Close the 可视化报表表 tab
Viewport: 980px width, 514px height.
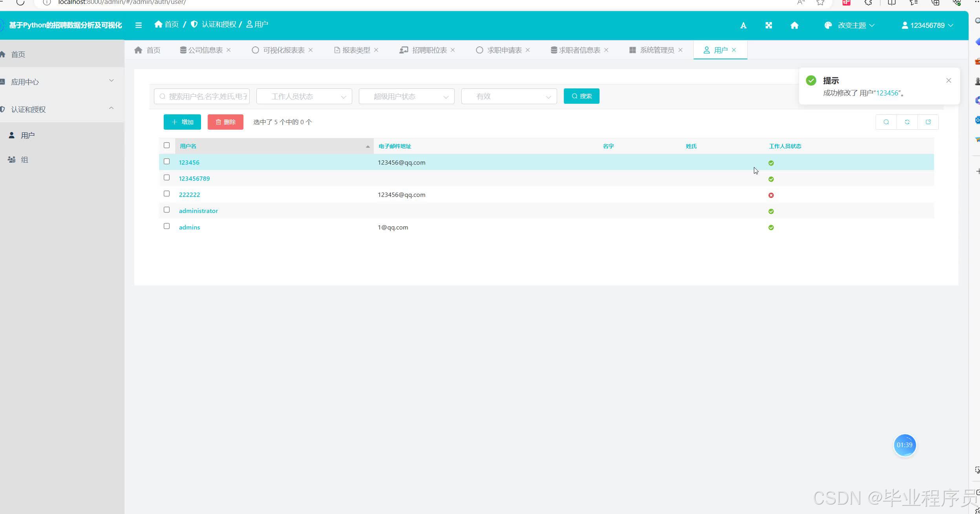(x=311, y=50)
